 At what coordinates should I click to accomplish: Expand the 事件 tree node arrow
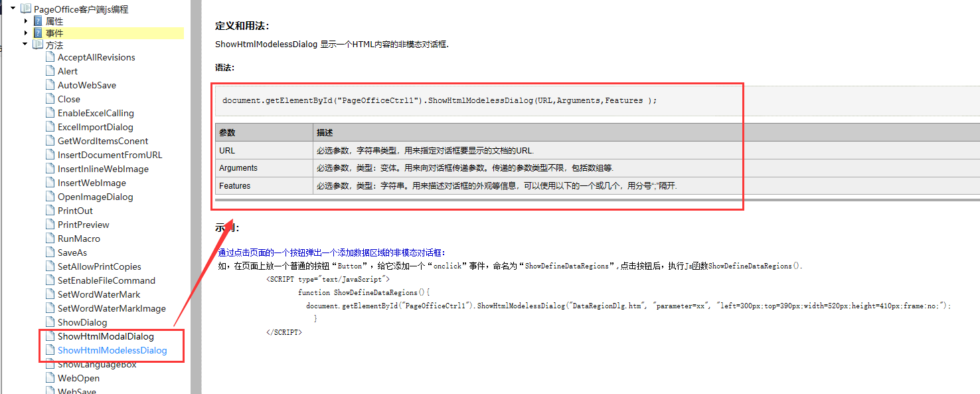[x=26, y=33]
